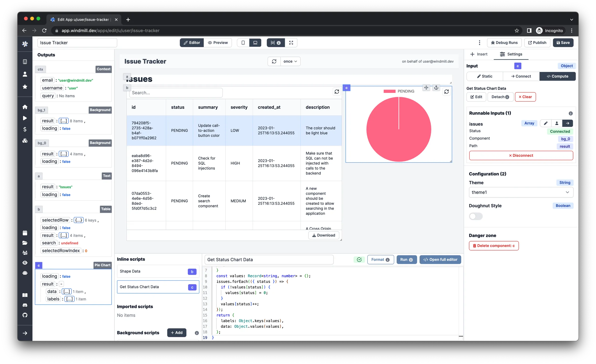Open the 'once' refresh frequency dropdown
The width and height of the screenshot is (596, 364).
290,61
